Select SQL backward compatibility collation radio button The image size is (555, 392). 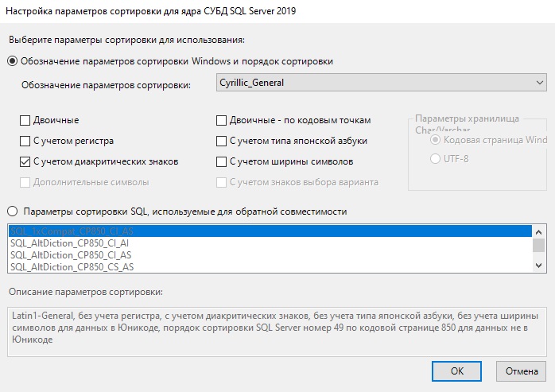(x=13, y=212)
